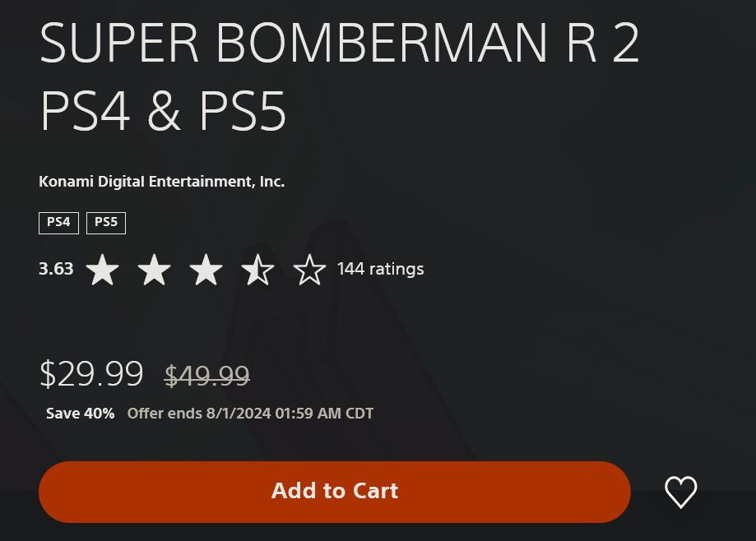Viewport: 756px width, 541px height.
Task: Click the word Cart on orange button
Action: pos(376,491)
